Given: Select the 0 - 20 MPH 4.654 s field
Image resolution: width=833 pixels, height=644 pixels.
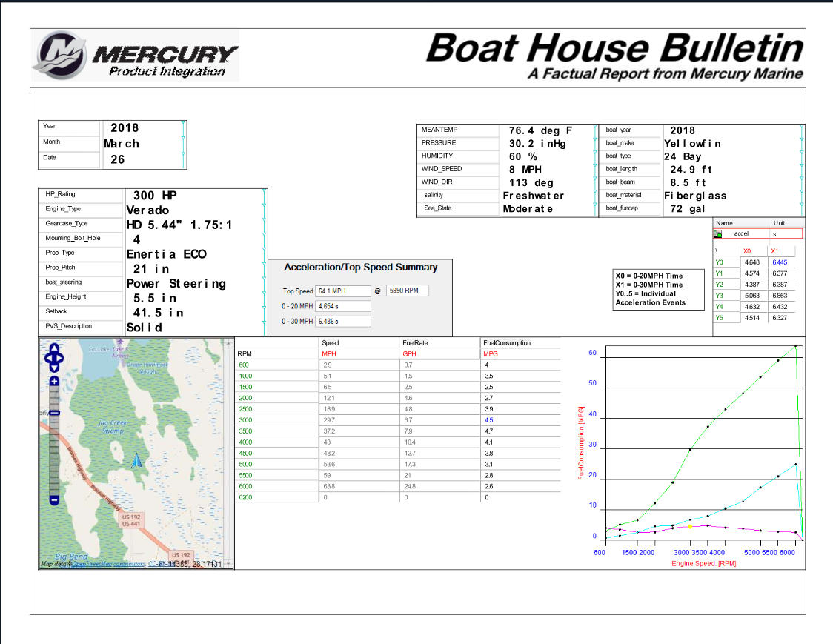Looking at the screenshot, I should (342, 306).
